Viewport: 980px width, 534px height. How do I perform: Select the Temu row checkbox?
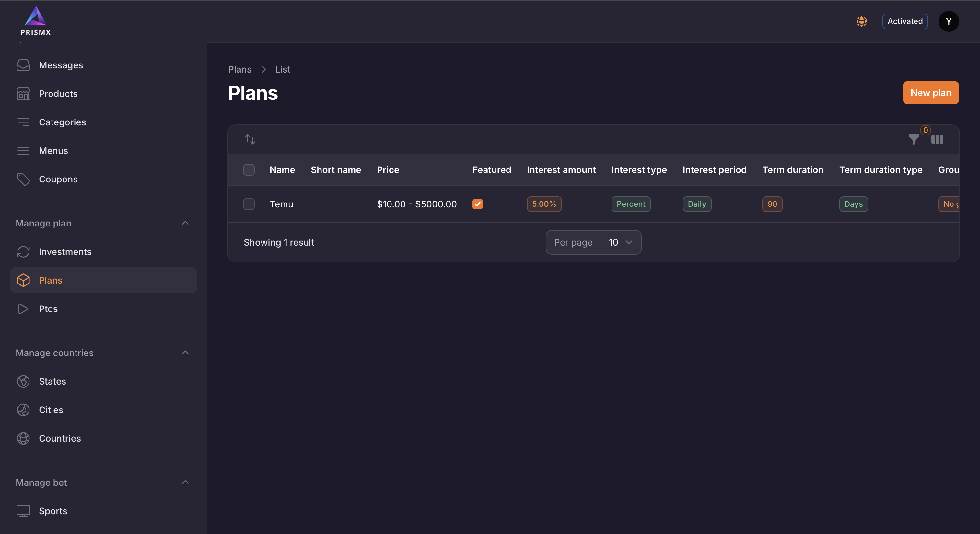pos(249,204)
